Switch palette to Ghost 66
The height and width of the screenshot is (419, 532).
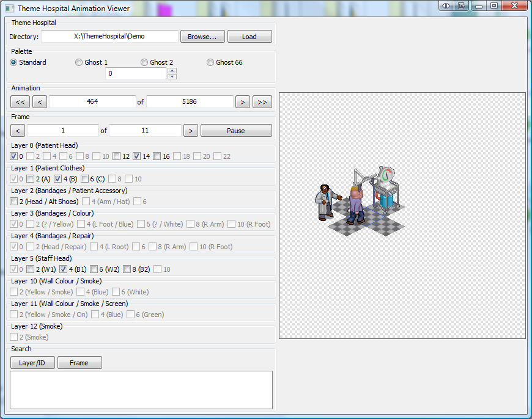click(x=210, y=62)
